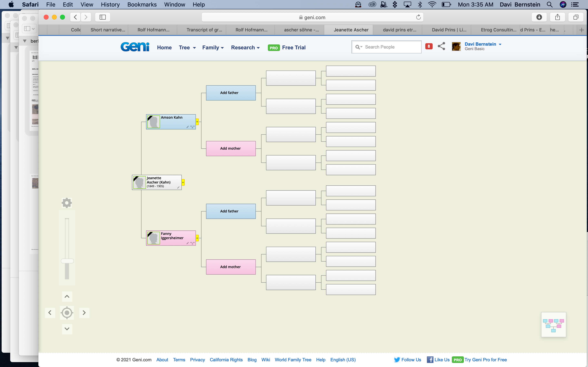
Task: Pan tree up with arrow
Action: click(67, 296)
